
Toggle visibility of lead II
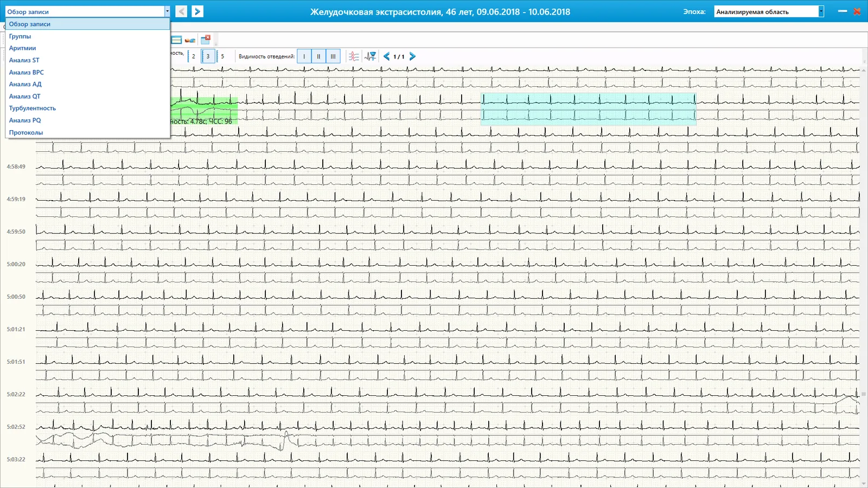[318, 56]
